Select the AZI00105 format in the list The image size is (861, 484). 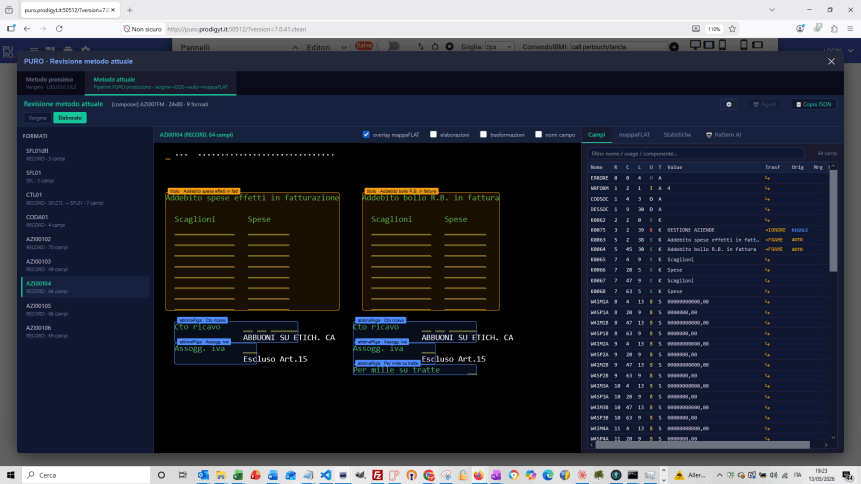tap(85, 309)
